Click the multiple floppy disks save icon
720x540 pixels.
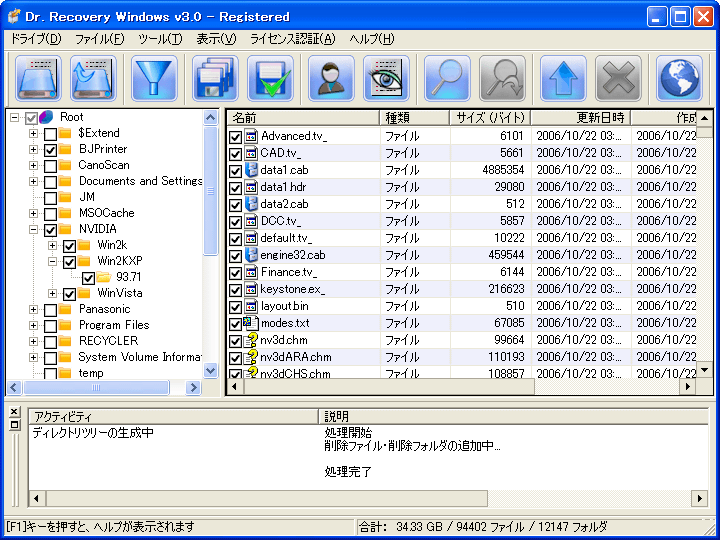(x=215, y=78)
